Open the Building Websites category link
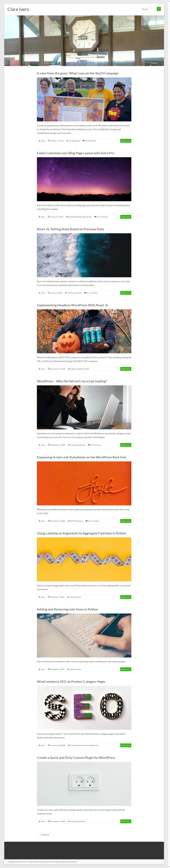170x868 pixels. pyautogui.click(x=75, y=217)
